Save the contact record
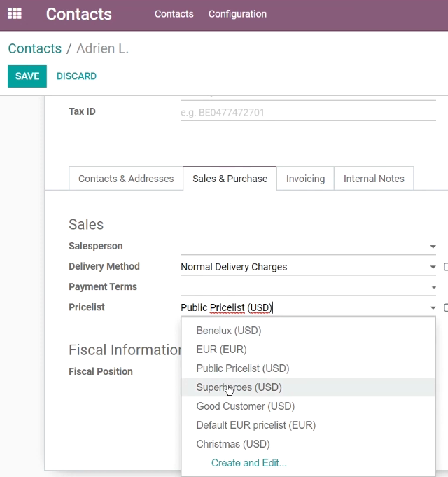The image size is (448, 477). (27, 76)
